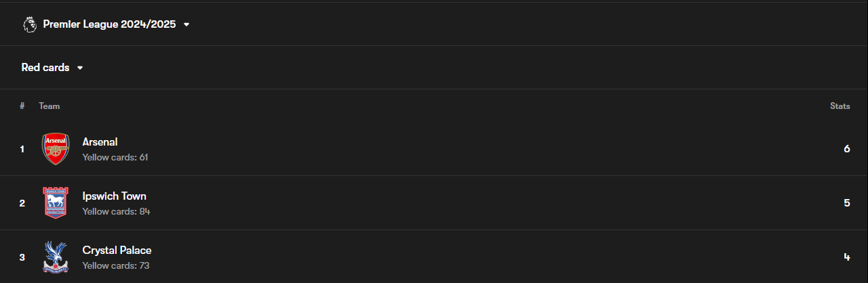Click the arrow beside Red cards
Screen dimensions: 868x283
tap(80, 68)
